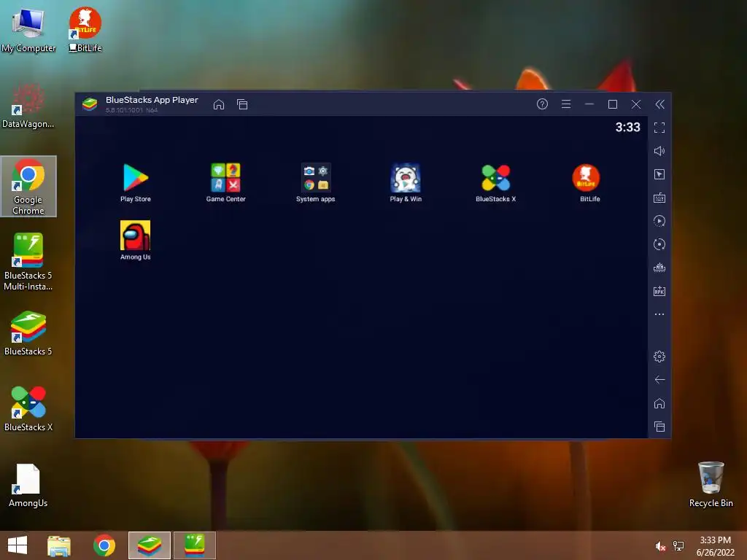Open BlueStacks settings gear
747x560 pixels.
(659, 356)
